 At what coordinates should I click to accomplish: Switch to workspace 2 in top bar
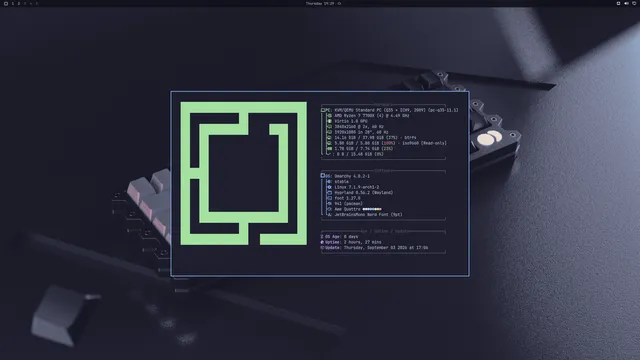click(x=18, y=3)
